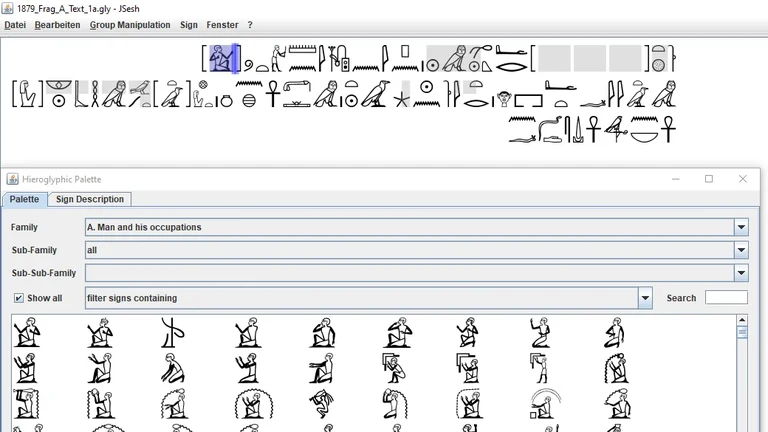Insert the top-left seated man sign from palette
768x432 pixels.
tap(27, 333)
